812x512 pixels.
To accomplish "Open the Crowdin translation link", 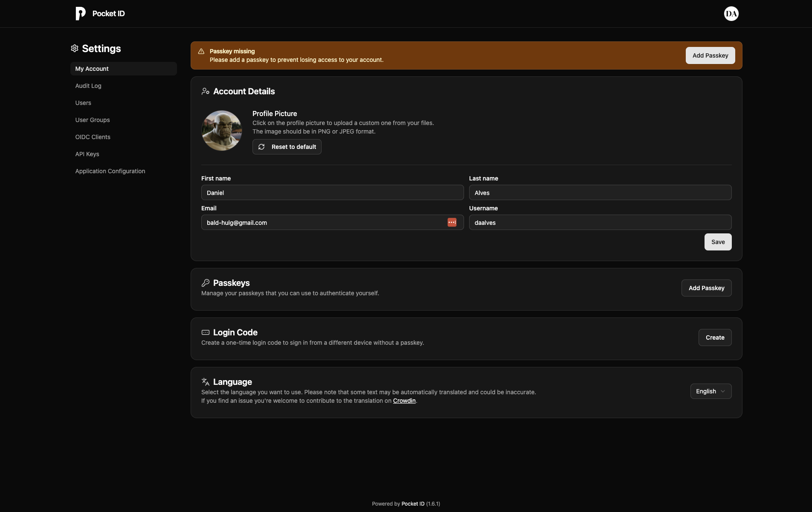I will click(404, 401).
